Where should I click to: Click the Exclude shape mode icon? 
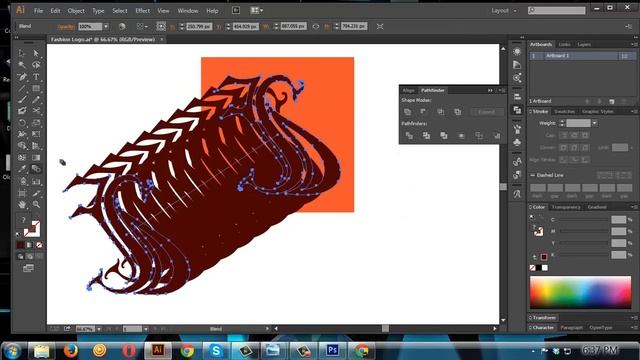(x=458, y=112)
